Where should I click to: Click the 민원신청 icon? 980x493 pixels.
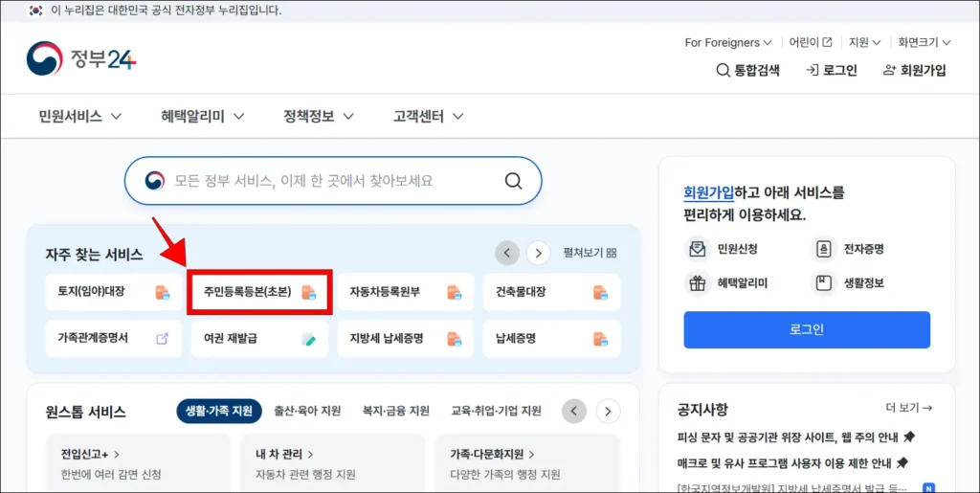[x=697, y=249]
